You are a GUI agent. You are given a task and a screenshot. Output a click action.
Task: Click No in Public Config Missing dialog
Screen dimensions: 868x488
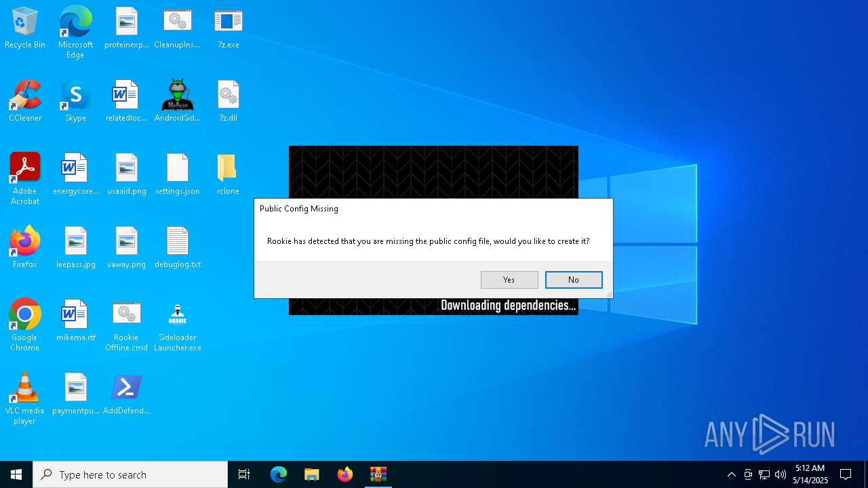[574, 280]
